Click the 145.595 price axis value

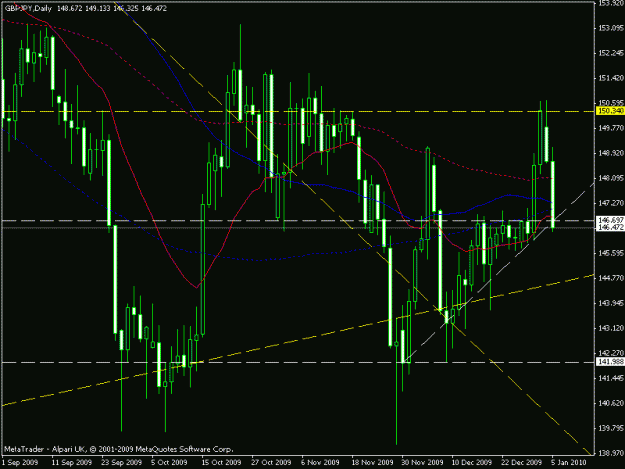pos(611,253)
